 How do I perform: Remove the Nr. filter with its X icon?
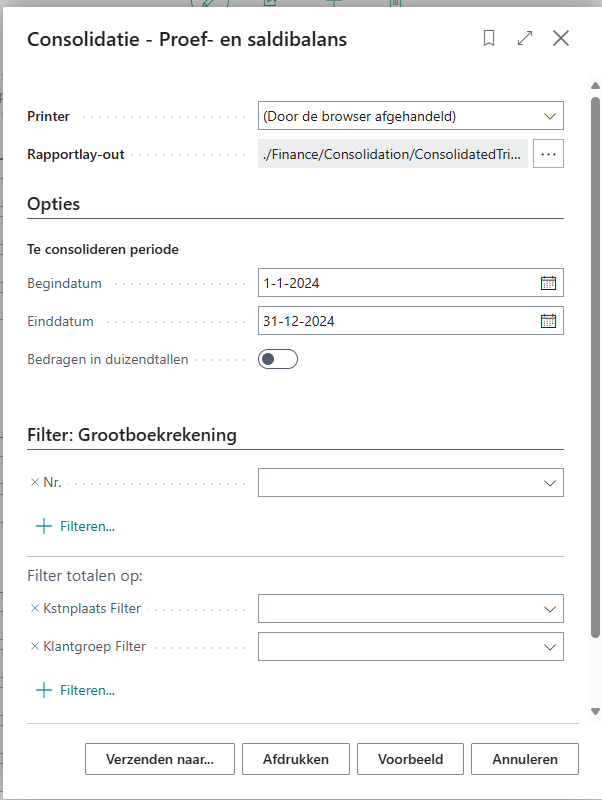click(x=35, y=482)
